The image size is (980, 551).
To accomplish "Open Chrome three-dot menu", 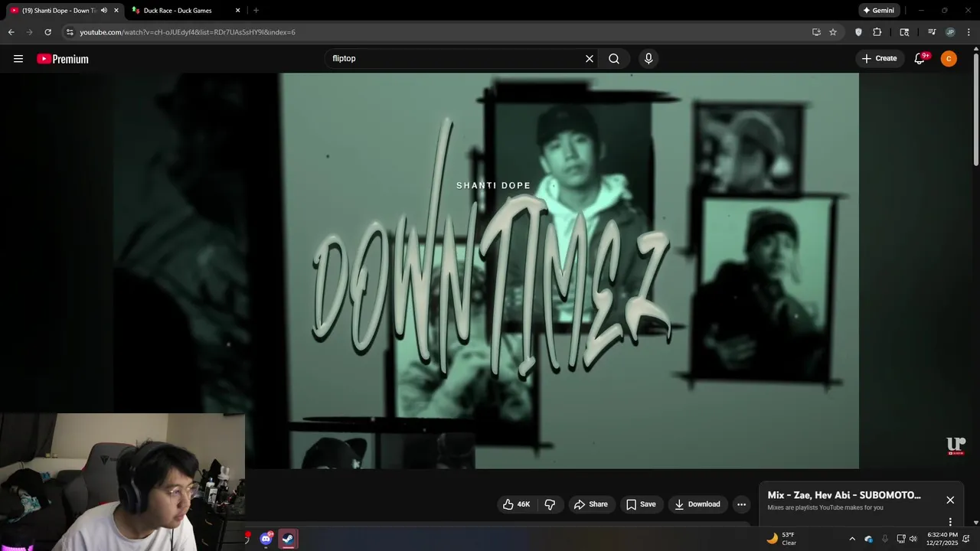I will 969,32.
